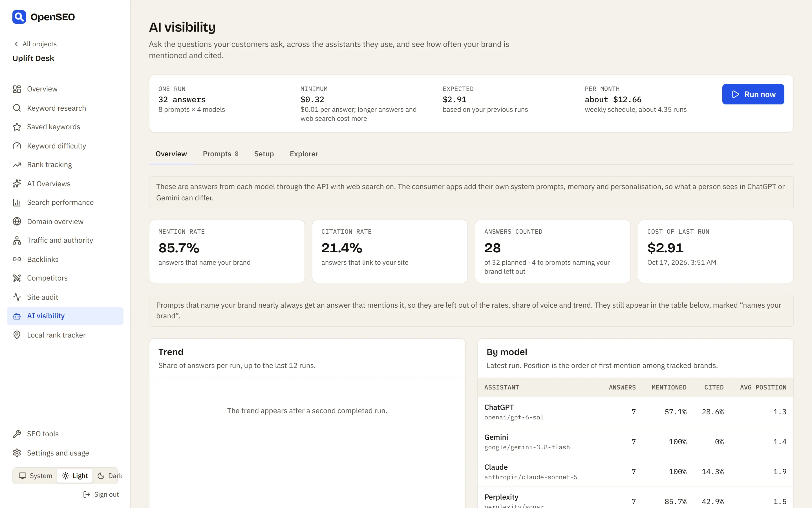Click the Site audit pulse icon
Viewport: 812px width, 508px height.
17,297
